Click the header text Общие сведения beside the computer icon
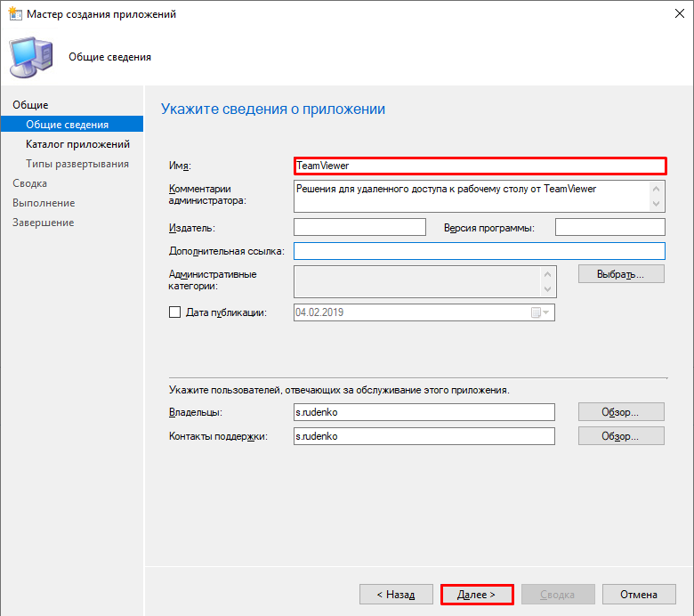 [109, 57]
